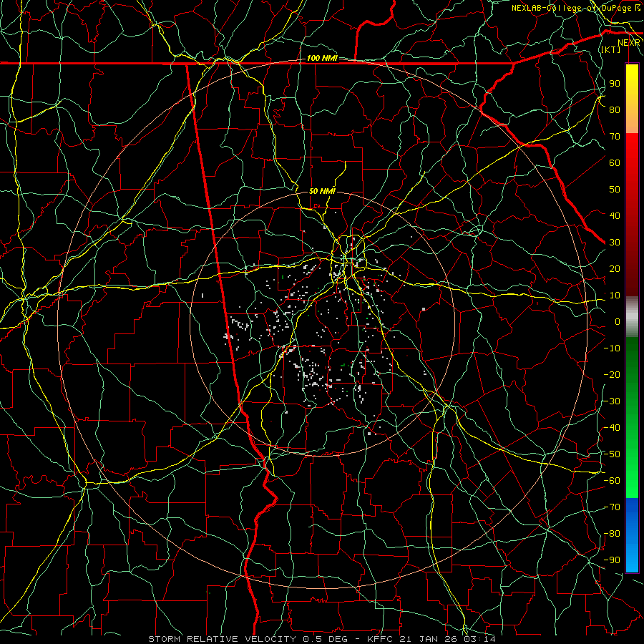This screenshot has height=644, width=644.
Task: Click the -60 value on velocity scale
Action: pos(612,481)
